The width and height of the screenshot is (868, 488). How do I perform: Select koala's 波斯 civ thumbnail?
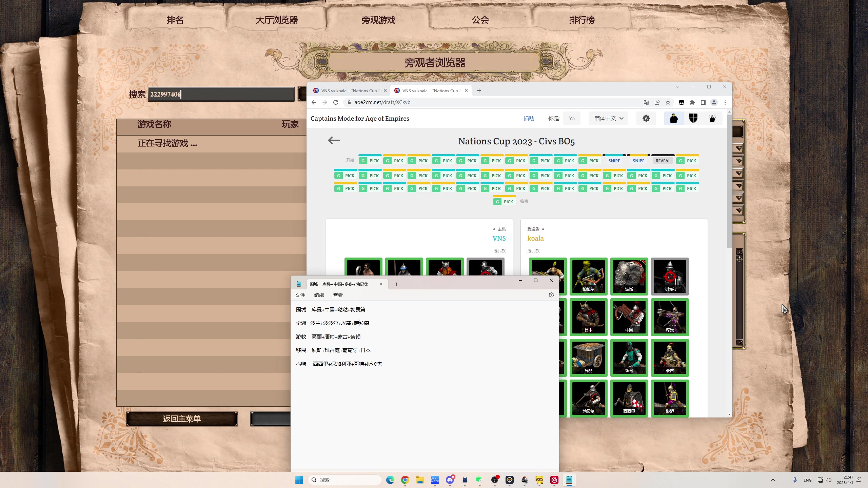click(629, 276)
